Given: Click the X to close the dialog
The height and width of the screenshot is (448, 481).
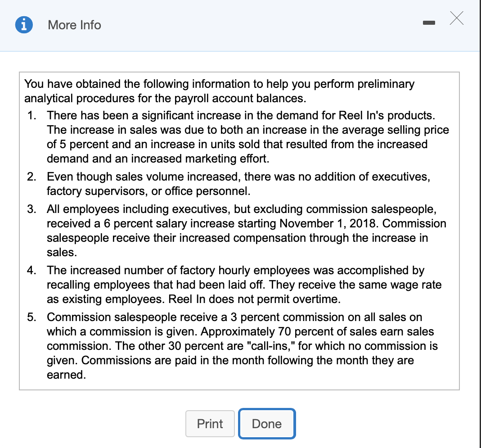Looking at the screenshot, I should pos(456,18).
